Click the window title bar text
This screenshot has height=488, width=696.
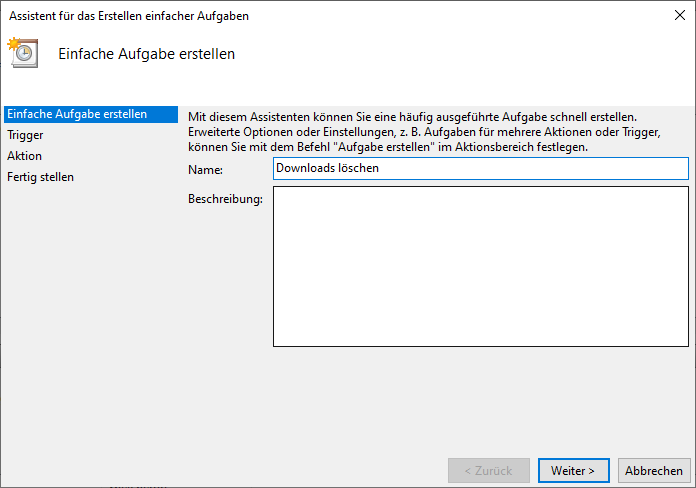pyautogui.click(x=129, y=16)
